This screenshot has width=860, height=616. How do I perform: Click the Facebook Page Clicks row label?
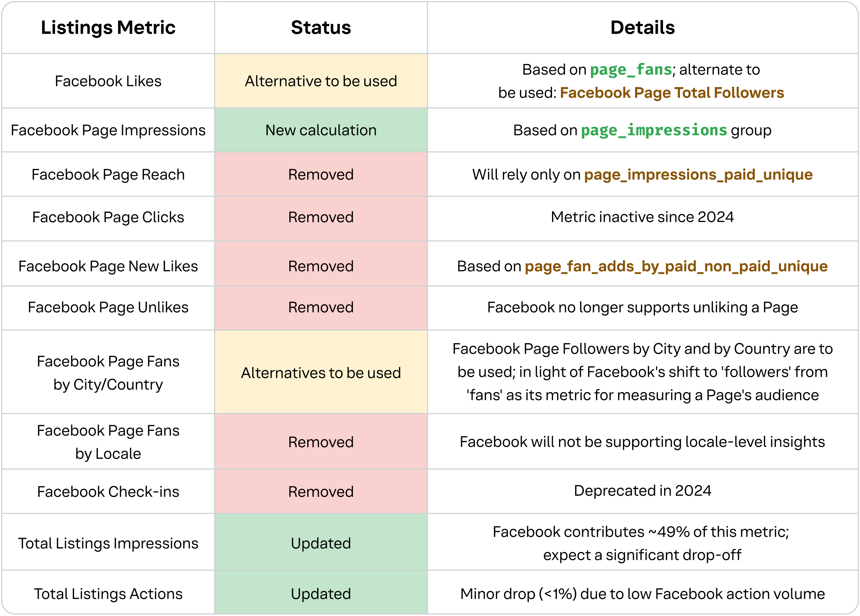tap(108, 217)
